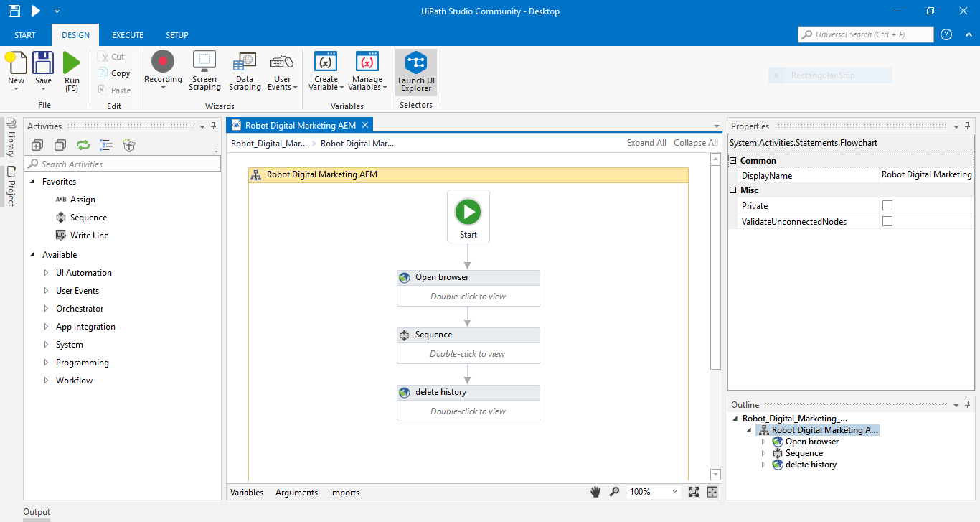Expand Open browser node in Outline

763,442
